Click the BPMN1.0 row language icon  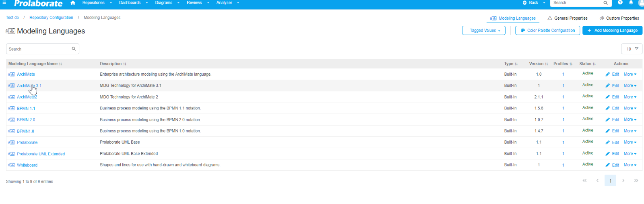12,131
